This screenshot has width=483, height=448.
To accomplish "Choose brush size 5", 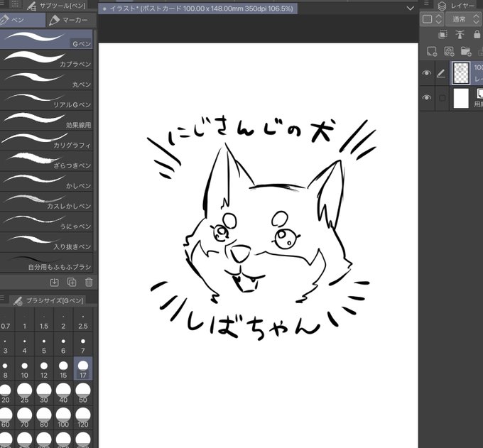I will (x=44, y=344).
